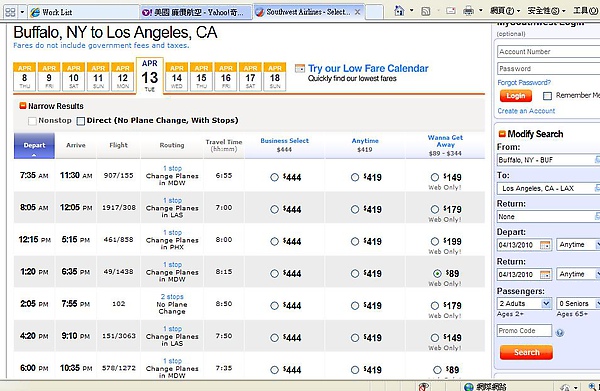Click the From airport field

pos(548,160)
